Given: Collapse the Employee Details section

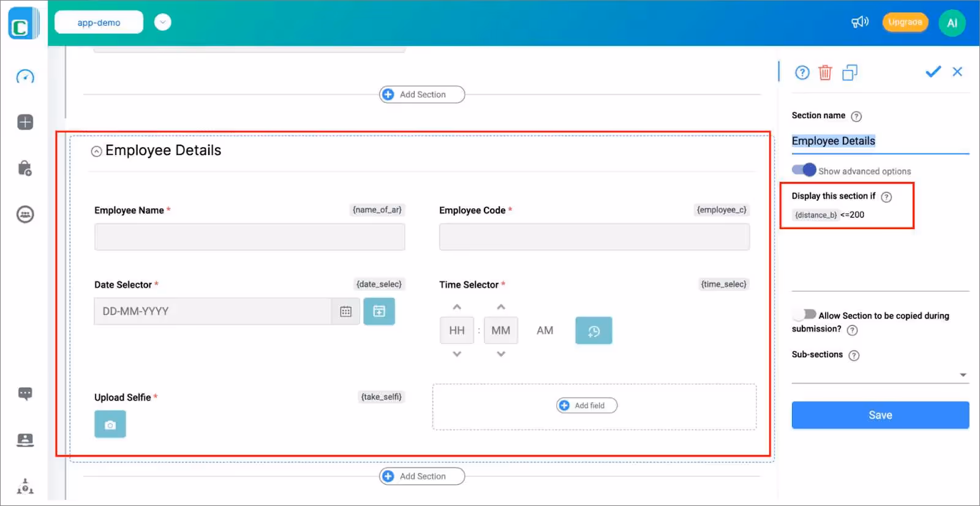Looking at the screenshot, I should (96, 151).
